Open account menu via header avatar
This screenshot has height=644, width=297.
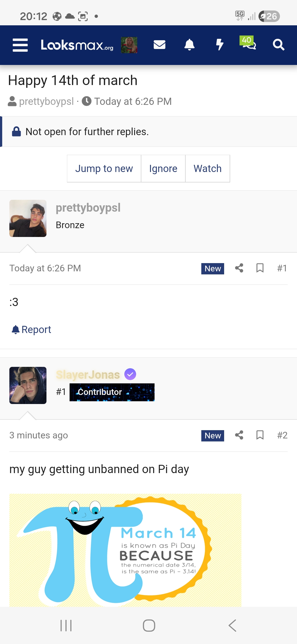pos(129,45)
